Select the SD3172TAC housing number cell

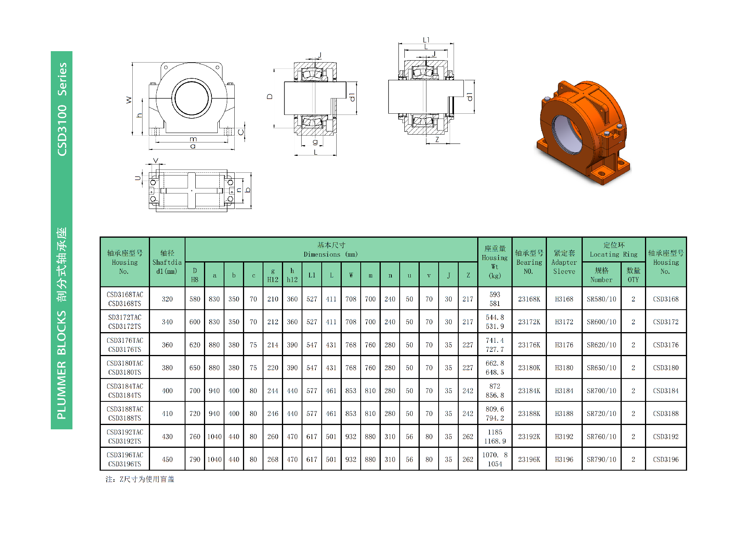125,322
